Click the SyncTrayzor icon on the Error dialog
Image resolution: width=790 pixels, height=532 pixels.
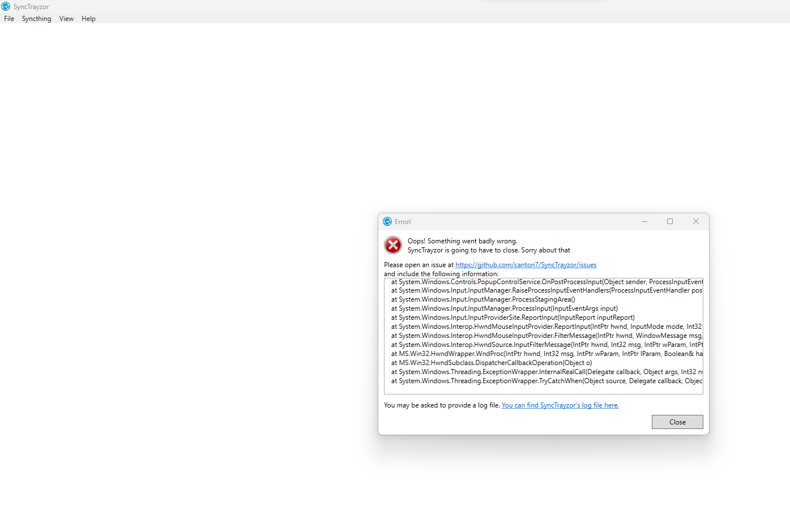coord(387,221)
